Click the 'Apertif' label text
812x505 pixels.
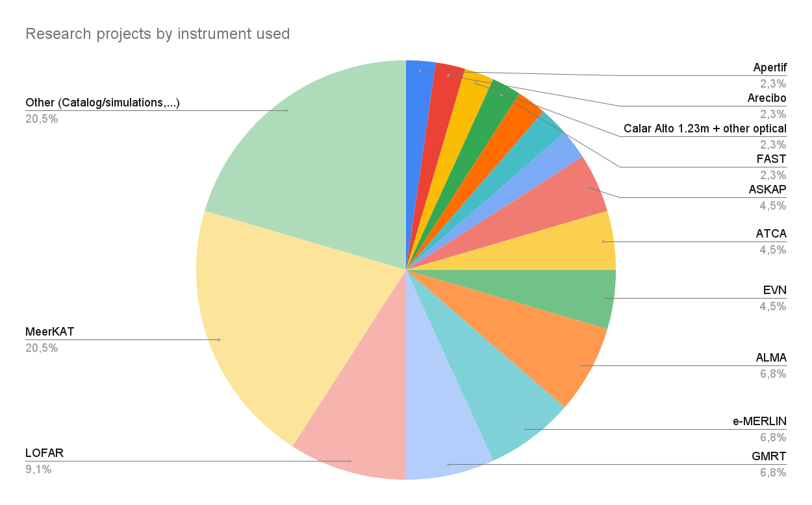(x=770, y=68)
